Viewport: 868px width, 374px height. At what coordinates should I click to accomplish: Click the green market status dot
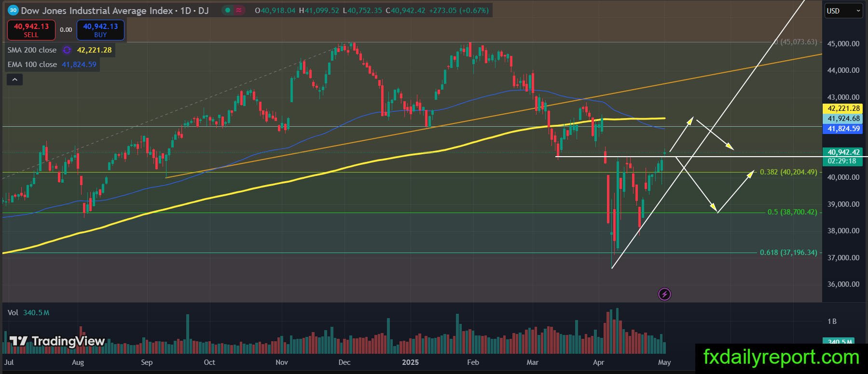(228, 10)
